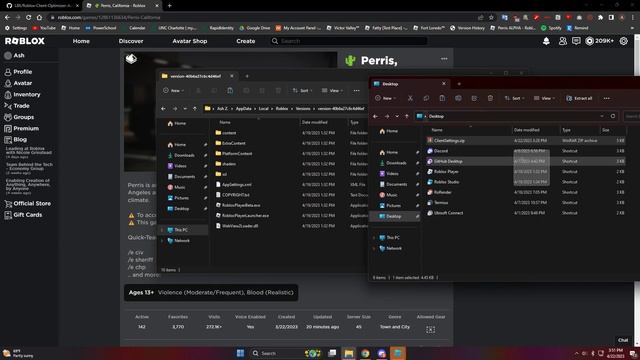The width and height of the screenshot is (640, 360).
Task: Open the New dropdown in Desktop window
Action: click(x=385, y=98)
